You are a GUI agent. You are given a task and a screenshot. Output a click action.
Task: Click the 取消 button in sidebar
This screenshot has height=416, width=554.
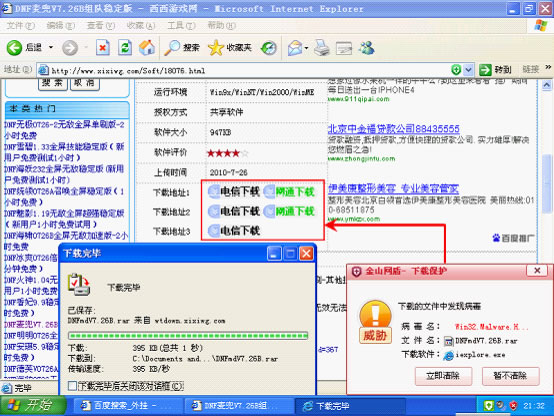[85, 84]
